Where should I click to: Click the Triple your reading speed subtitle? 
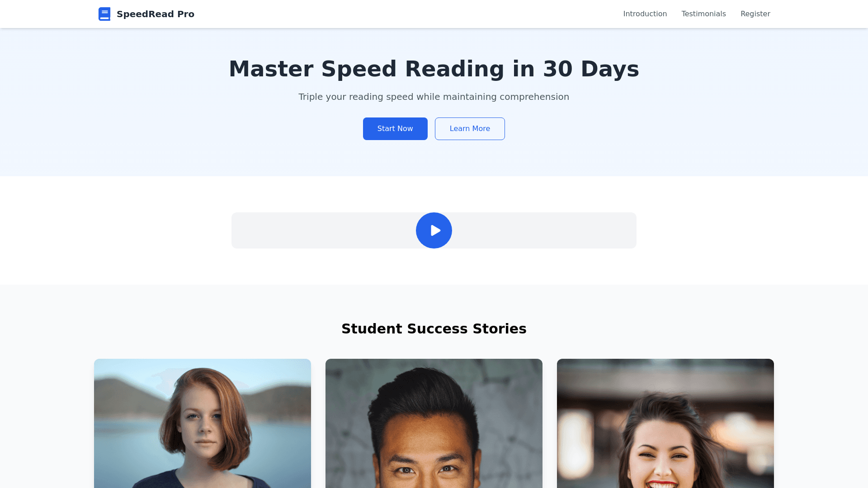(434, 97)
